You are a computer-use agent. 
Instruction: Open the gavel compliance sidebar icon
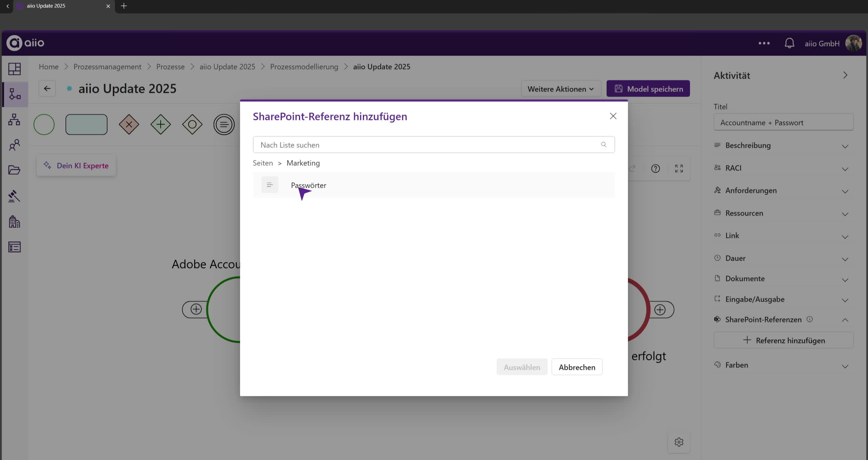click(x=14, y=196)
